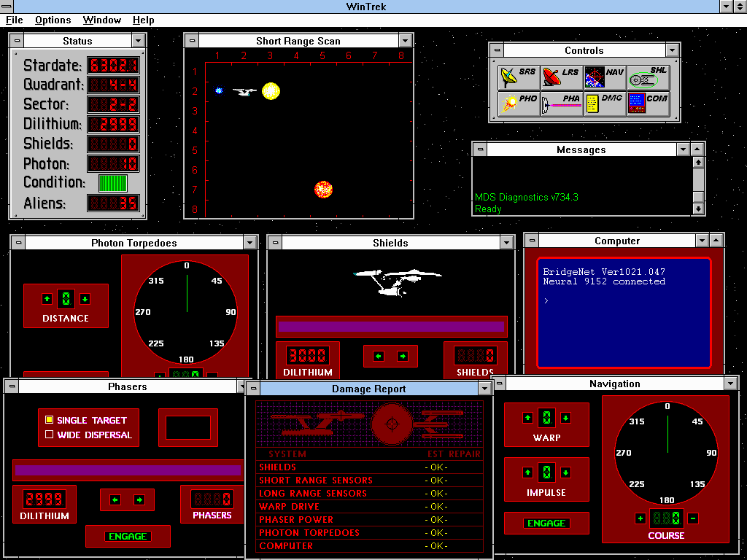Select WARP DRIVE row in Damage Report

[x=370, y=506]
